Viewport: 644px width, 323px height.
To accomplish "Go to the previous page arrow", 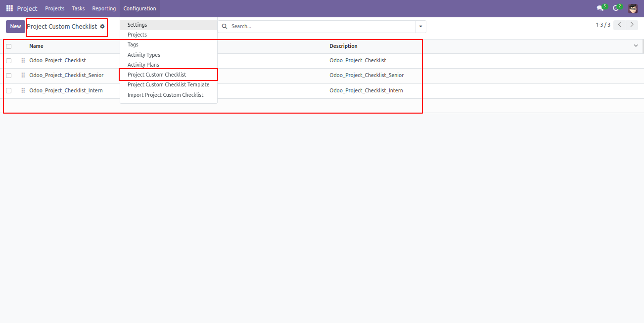I will (619, 25).
